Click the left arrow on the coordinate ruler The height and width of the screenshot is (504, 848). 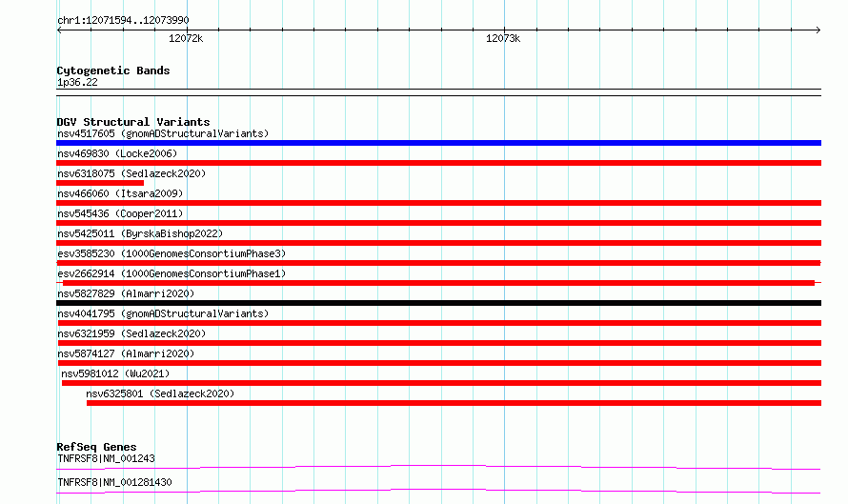click(x=59, y=30)
